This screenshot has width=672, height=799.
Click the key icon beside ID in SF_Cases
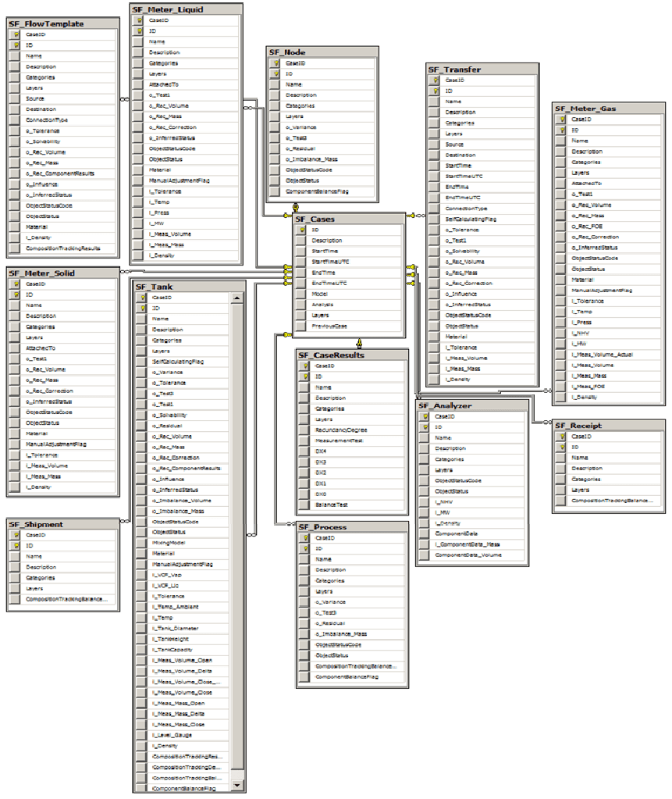(303, 230)
